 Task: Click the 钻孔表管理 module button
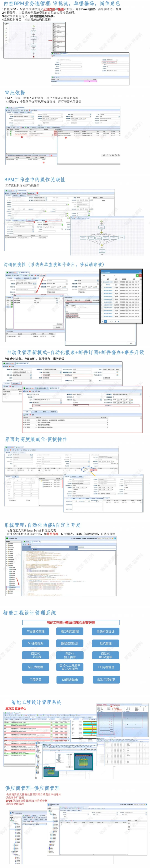(35, 667)
